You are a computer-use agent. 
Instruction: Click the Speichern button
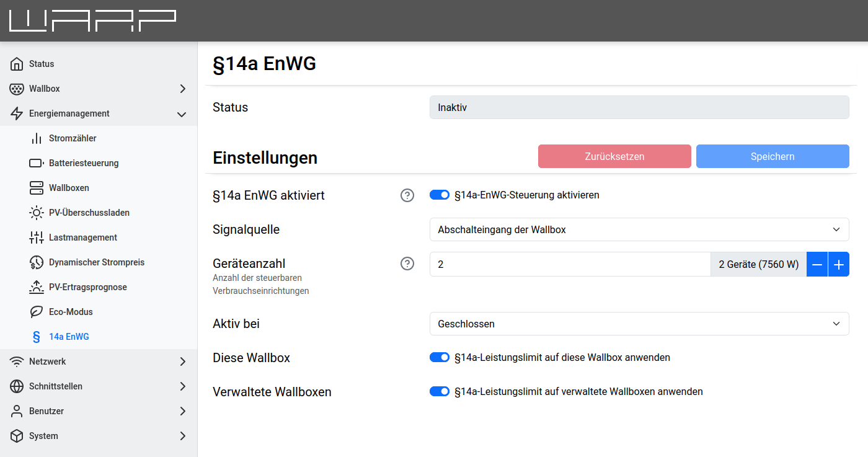[772, 156]
